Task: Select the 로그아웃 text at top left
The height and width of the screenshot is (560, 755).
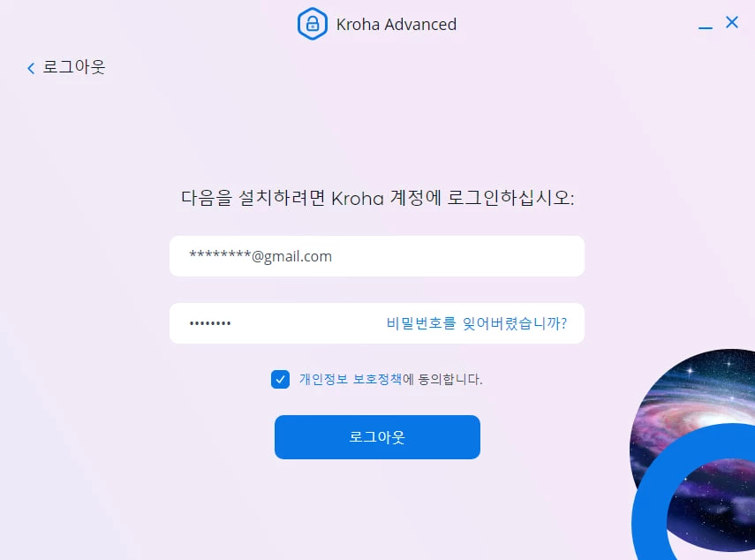Action: pos(73,66)
